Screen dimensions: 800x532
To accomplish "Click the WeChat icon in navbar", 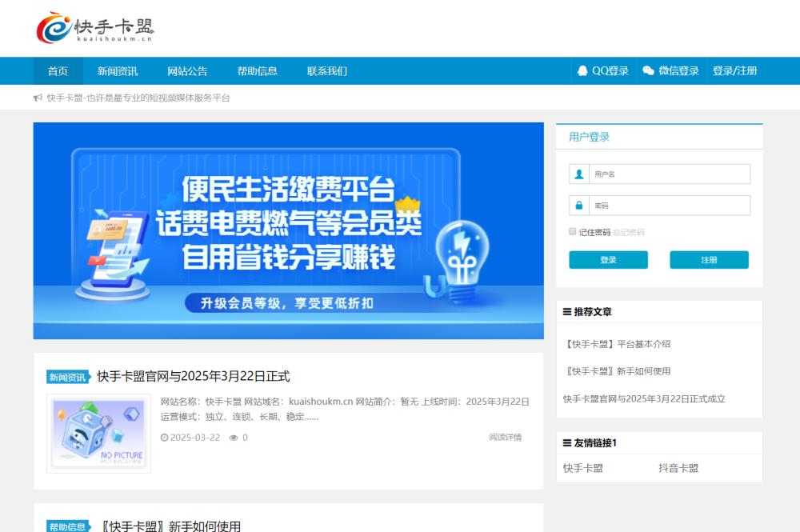I will [648, 71].
